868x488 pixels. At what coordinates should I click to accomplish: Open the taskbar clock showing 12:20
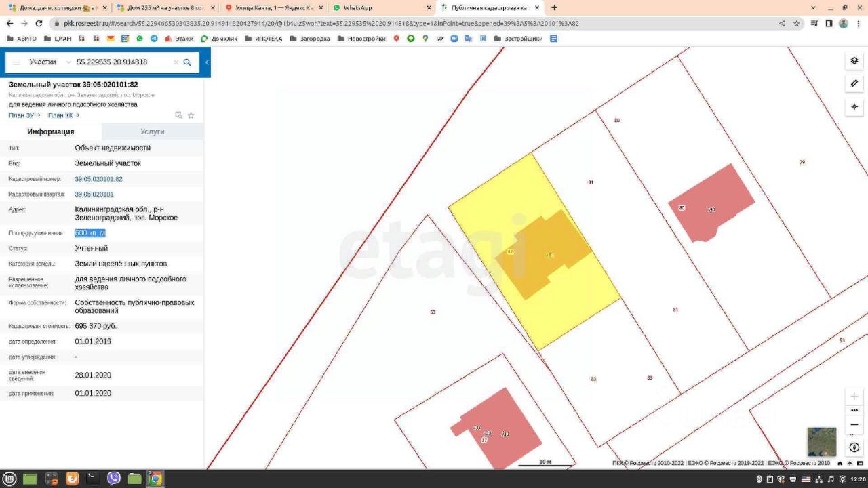click(858, 479)
